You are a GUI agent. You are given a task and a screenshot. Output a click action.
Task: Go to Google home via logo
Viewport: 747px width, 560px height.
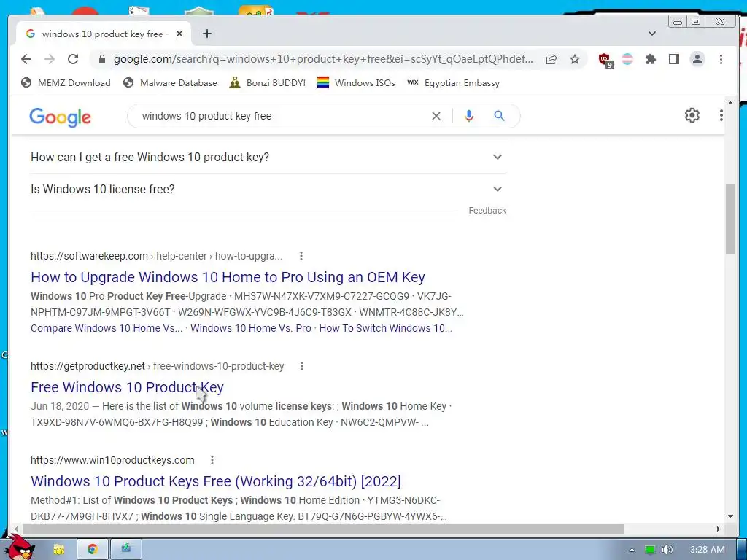pos(60,117)
